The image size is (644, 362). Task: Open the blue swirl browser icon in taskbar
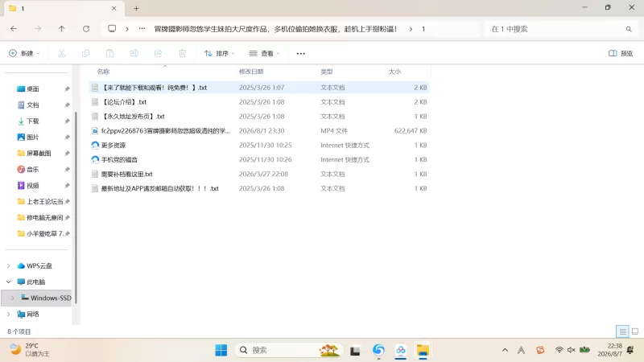point(378,350)
